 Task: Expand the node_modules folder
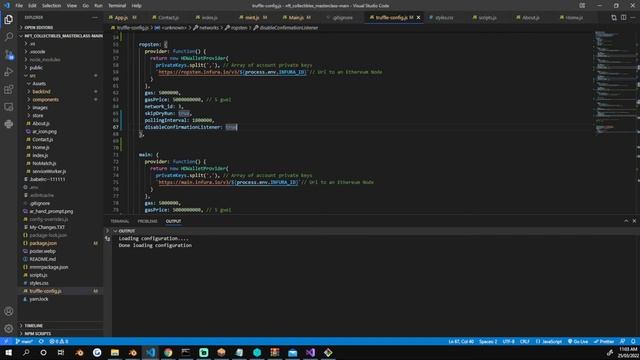[45, 60]
